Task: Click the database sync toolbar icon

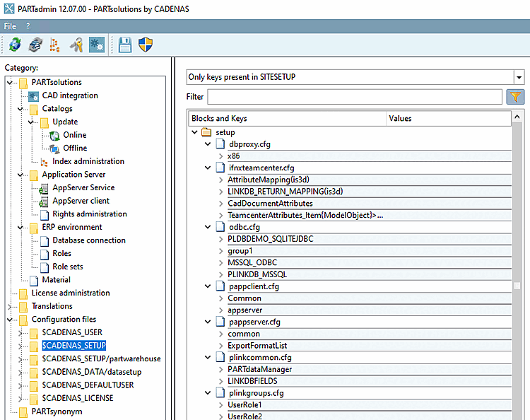Action: (x=35, y=45)
